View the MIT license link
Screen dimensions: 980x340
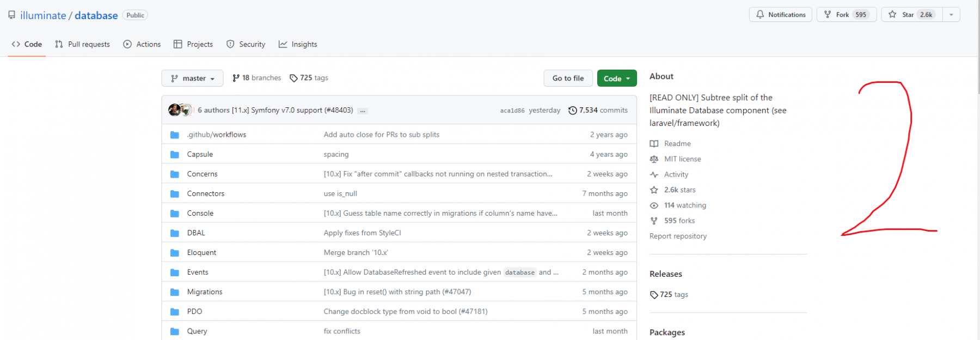coord(675,159)
